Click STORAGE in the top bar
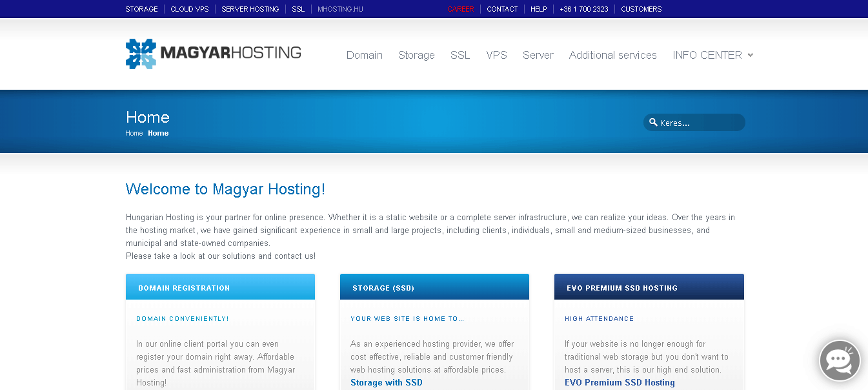 (x=142, y=9)
